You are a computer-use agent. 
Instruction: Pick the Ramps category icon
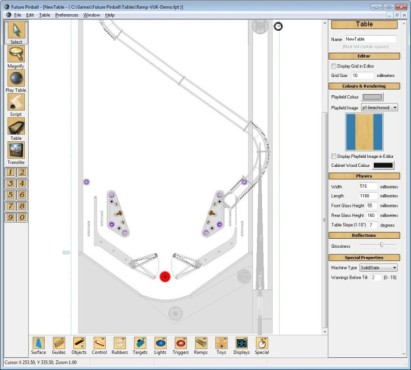pyautogui.click(x=201, y=343)
